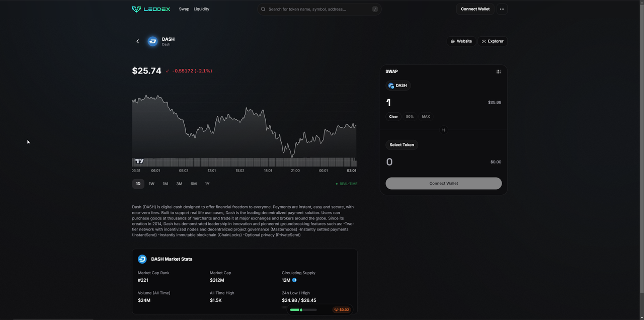Open the Liquidity page
The image size is (644, 320).
tap(201, 9)
